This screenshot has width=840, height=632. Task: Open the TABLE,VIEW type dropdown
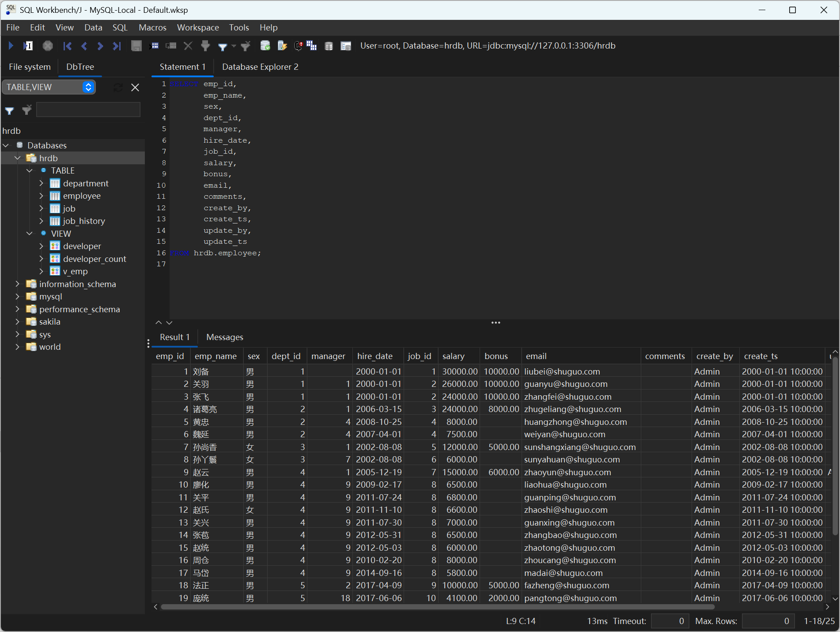pos(49,87)
